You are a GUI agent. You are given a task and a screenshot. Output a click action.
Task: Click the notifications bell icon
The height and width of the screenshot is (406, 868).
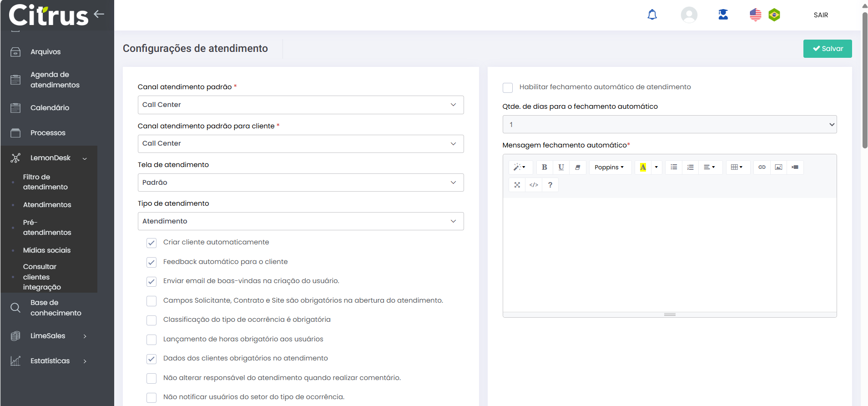[652, 15]
